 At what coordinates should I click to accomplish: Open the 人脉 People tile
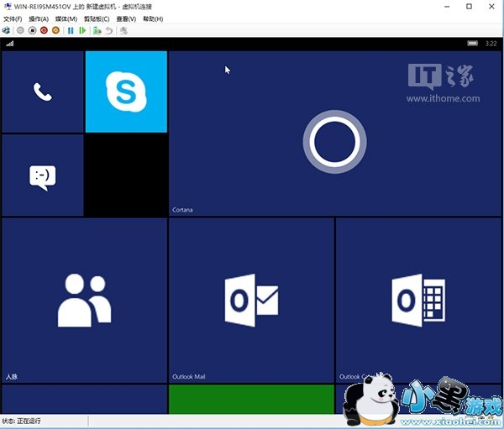(x=84, y=301)
